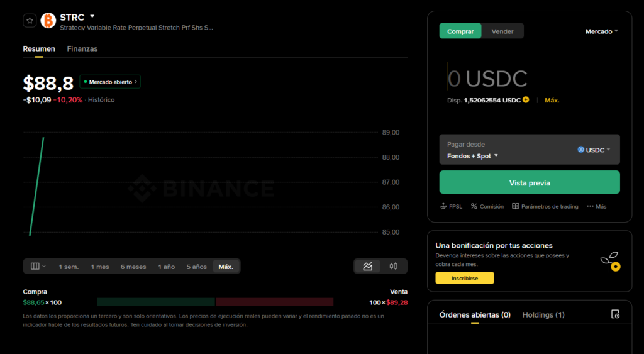Open the Mercado order type dropdown
This screenshot has width=644, height=354.
click(x=601, y=31)
